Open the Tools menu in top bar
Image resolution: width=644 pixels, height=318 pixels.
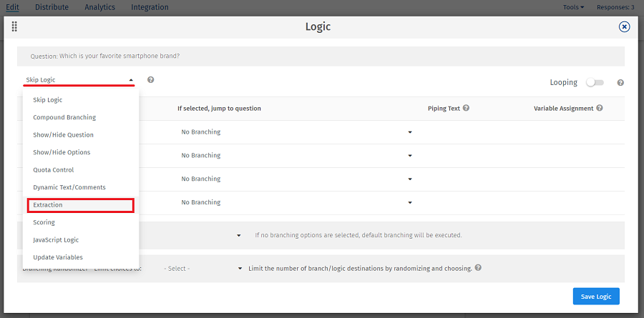click(x=573, y=7)
